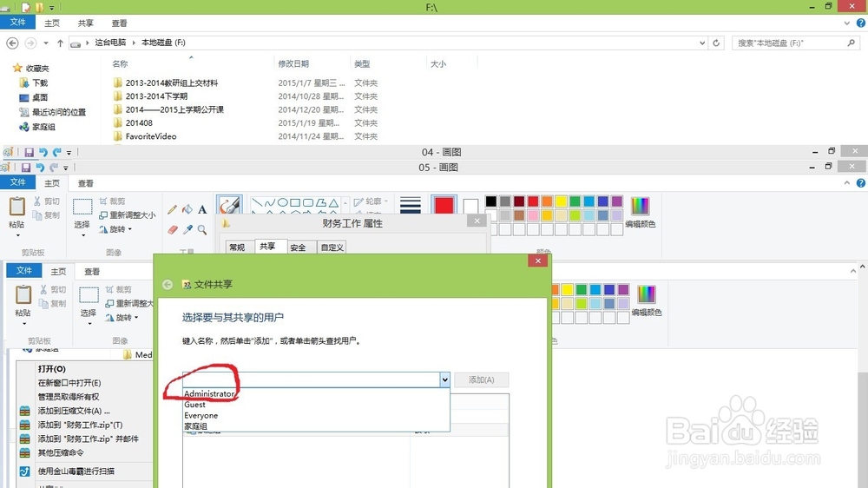Choose 使用金山毒霸进行扫描 in context menu
This screenshot has height=488, width=868.
click(x=76, y=472)
